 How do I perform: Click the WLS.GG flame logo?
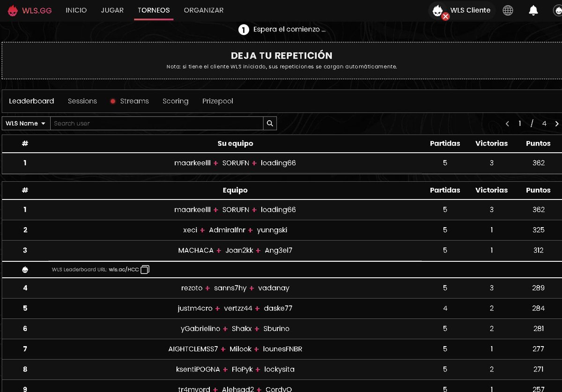point(12,10)
